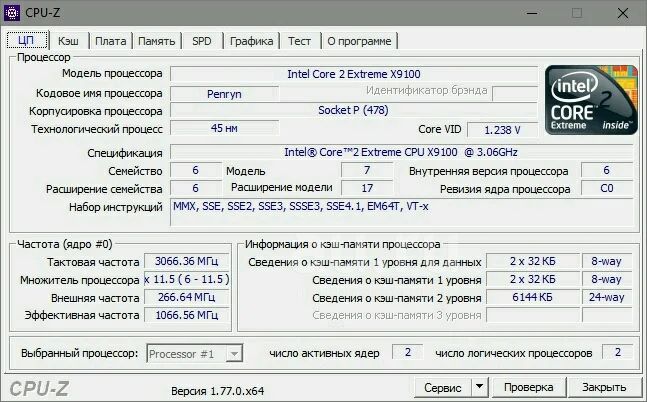Image resolution: width=647 pixels, height=402 pixels.
Task: Click the 45 нм technology value
Action: (224, 128)
